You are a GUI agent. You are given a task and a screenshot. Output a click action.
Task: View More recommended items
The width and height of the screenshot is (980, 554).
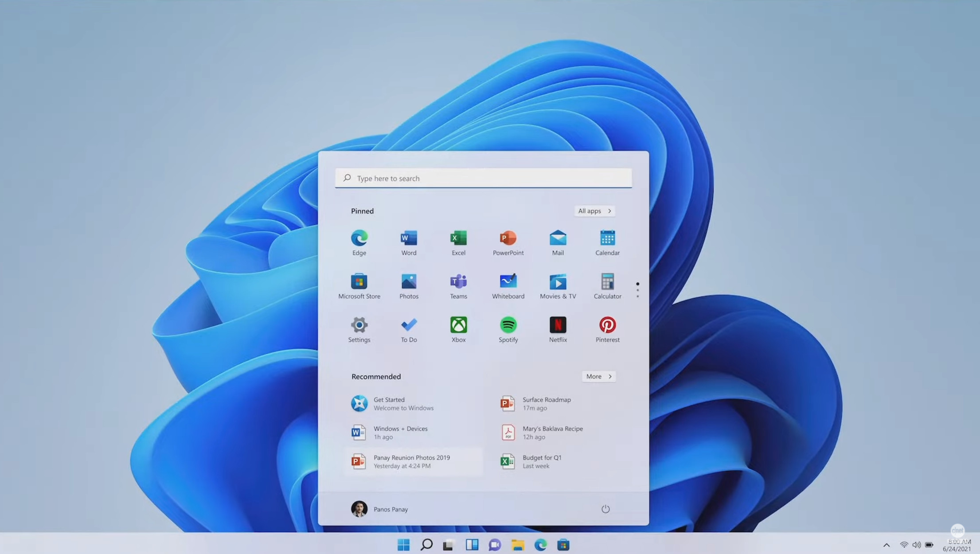point(597,376)
